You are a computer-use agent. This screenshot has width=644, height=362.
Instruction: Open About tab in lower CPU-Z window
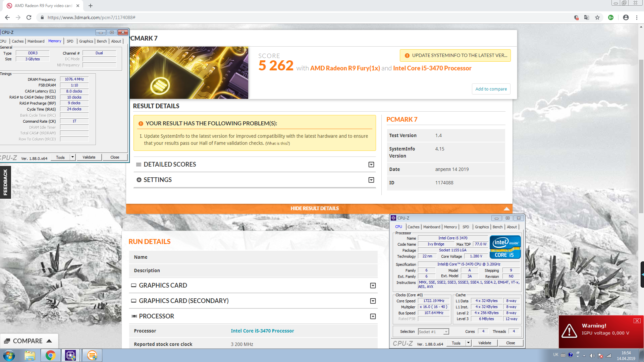[512, 227]
